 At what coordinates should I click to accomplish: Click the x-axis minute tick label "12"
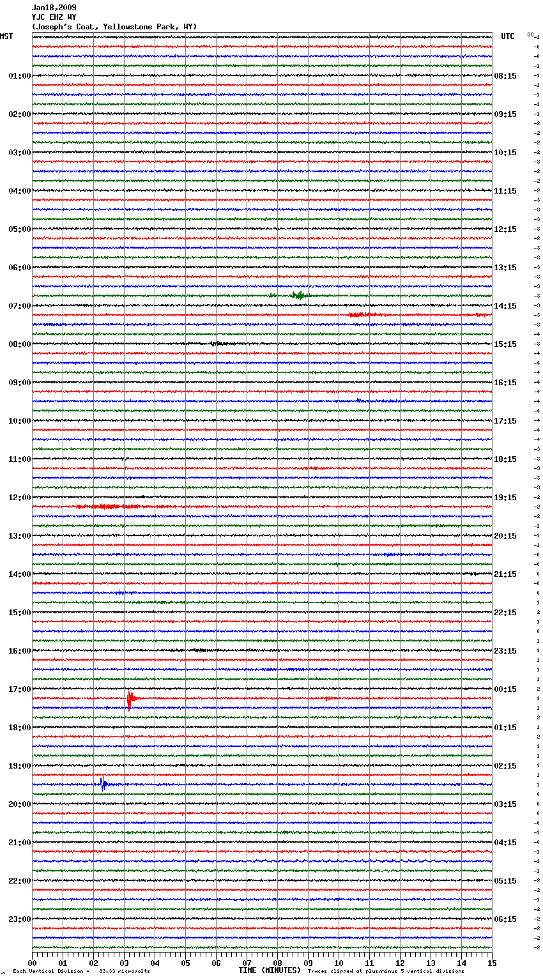point(400,963)
